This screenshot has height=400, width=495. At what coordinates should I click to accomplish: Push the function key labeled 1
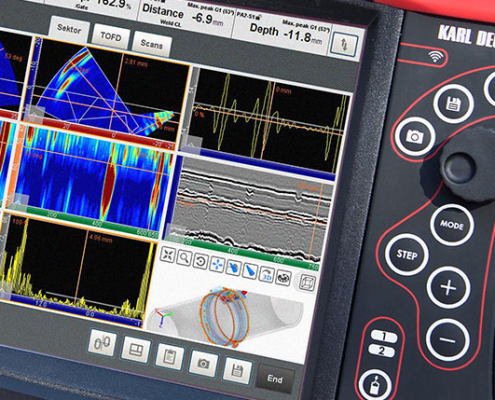point(384,336)
